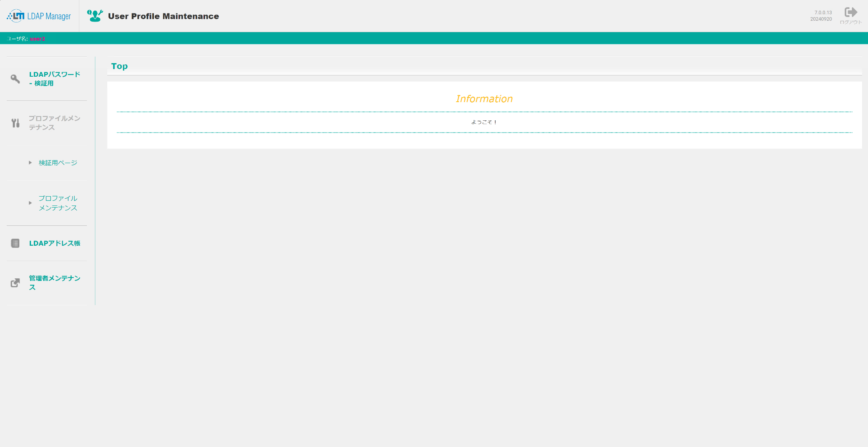The image size is (868, 447).
Task: Click the address book icon
Action: click(x=15, y=243)
